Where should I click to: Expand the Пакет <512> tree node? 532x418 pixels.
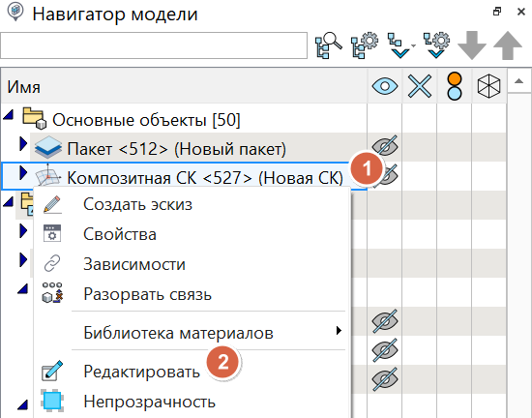[23, 144]
